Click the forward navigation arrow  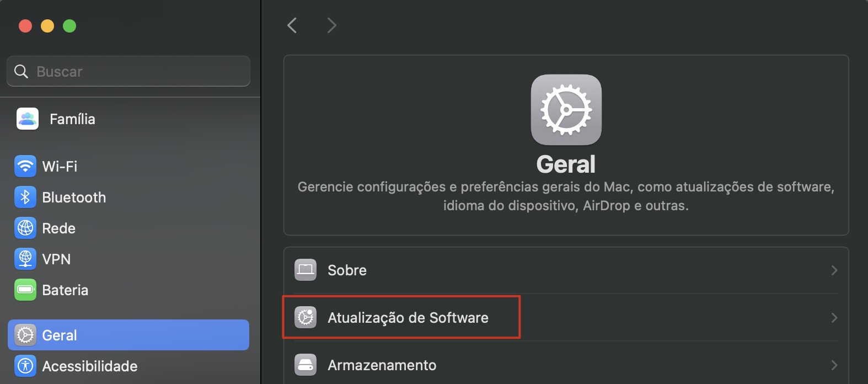[331, 25]
